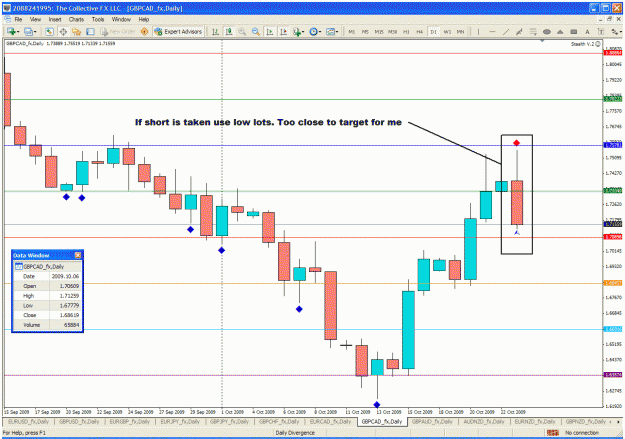Select the M30 timeframe

coord(393,31)
